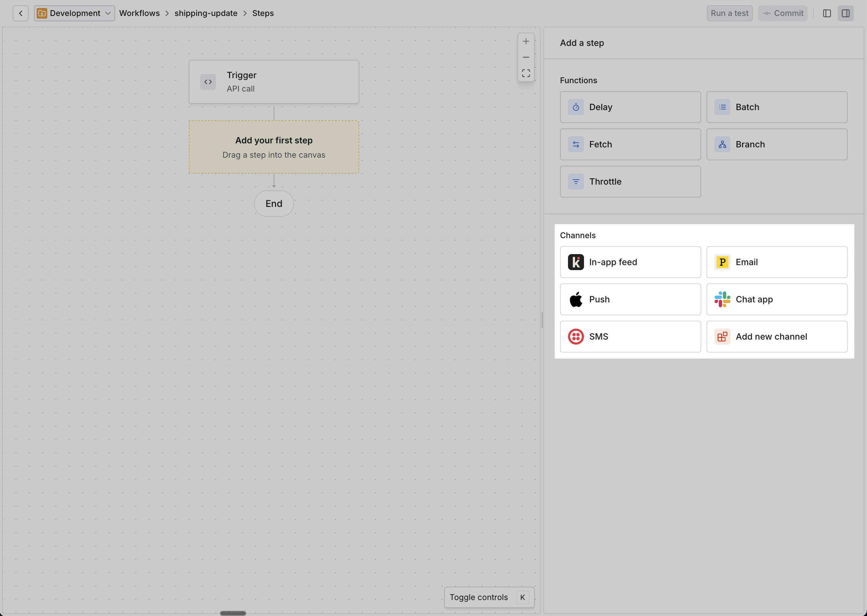
Task: Select the Push channel step
Action: coord(630,299)
